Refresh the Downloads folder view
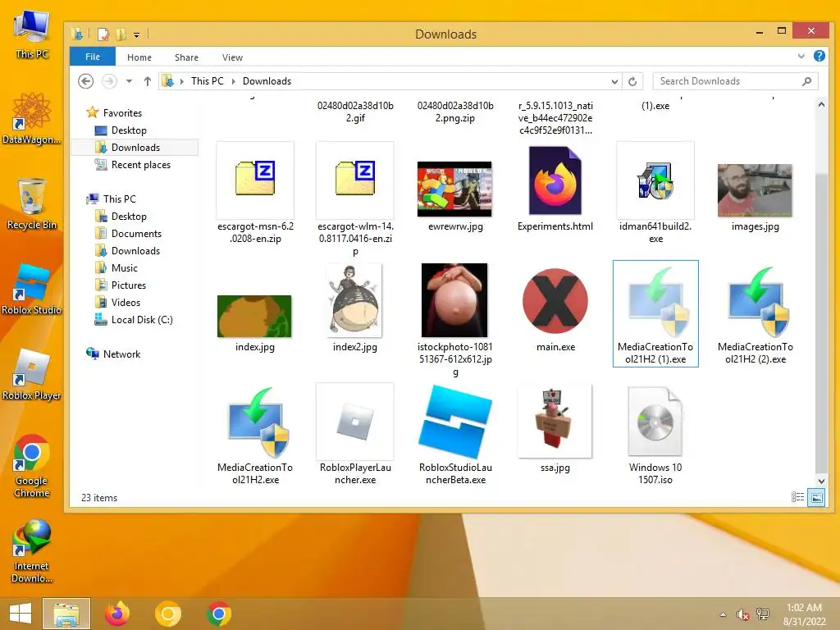Image resolution: width=840 pixels, height=630 pixels. (632, 81)
